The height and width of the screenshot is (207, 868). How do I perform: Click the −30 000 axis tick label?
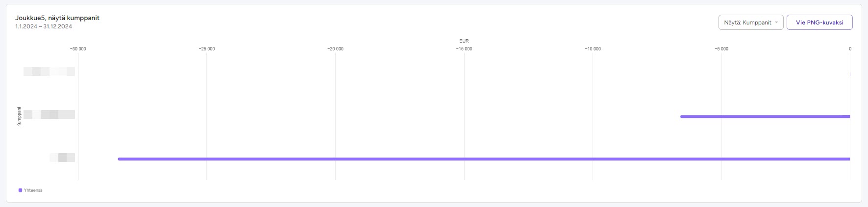point(78,49)
